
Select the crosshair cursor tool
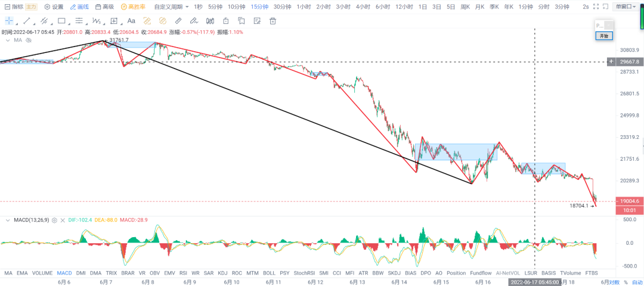pos(8,20)
